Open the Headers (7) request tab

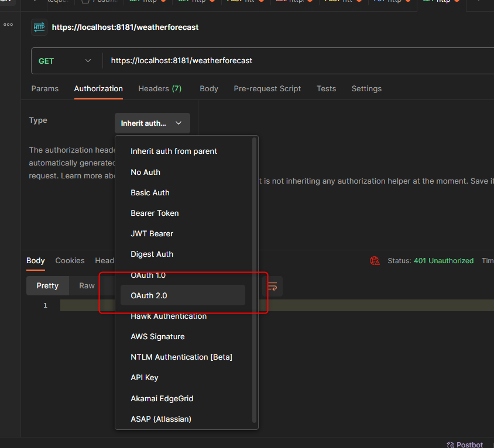click(160, 89)
